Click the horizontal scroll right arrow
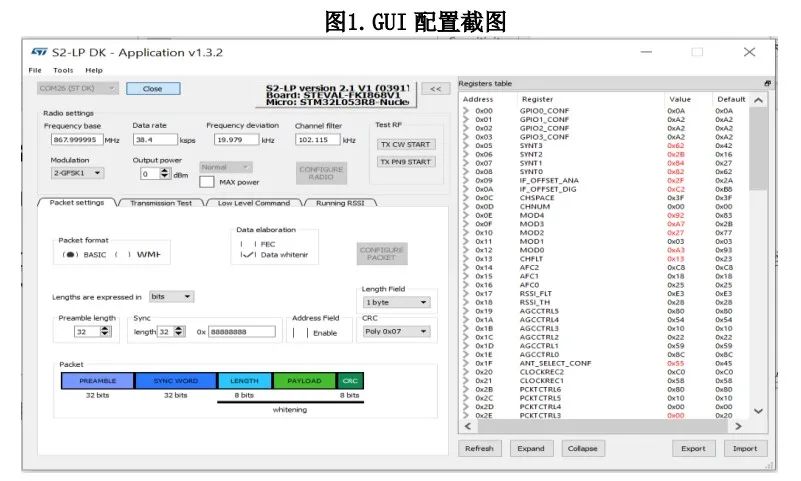 (738, 426)
